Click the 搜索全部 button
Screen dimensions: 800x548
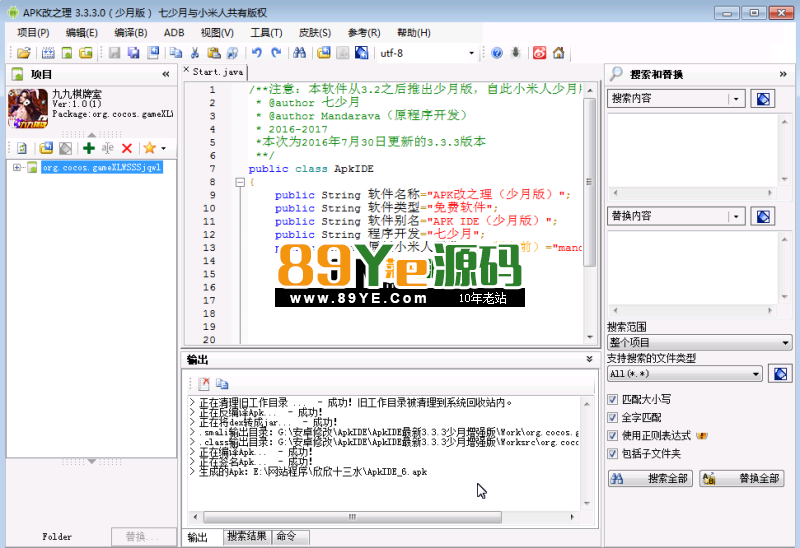[650, 479]
